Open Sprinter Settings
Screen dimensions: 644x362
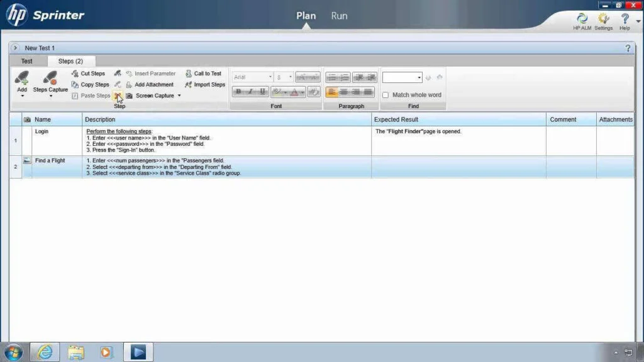click(603, 21)
